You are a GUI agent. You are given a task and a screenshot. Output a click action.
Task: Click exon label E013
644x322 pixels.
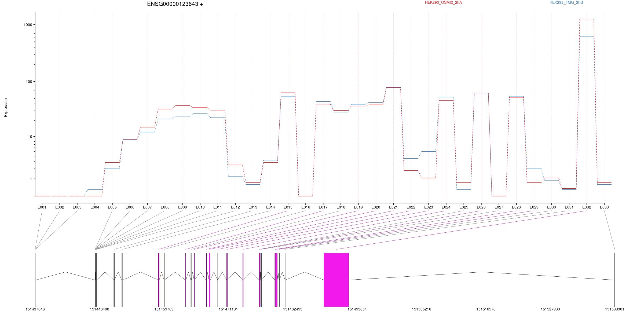(x=253, y=207)
